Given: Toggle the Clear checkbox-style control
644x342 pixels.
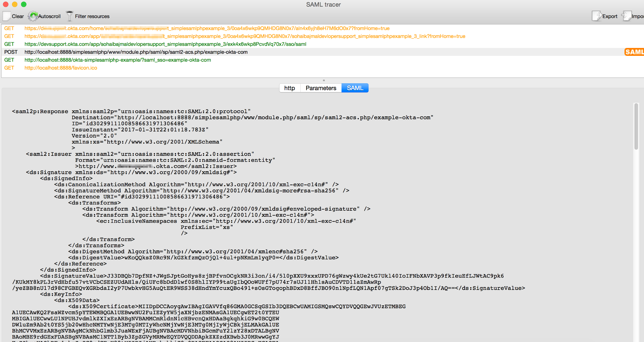Looking at the screenshot, I should [x=6, y=16].
